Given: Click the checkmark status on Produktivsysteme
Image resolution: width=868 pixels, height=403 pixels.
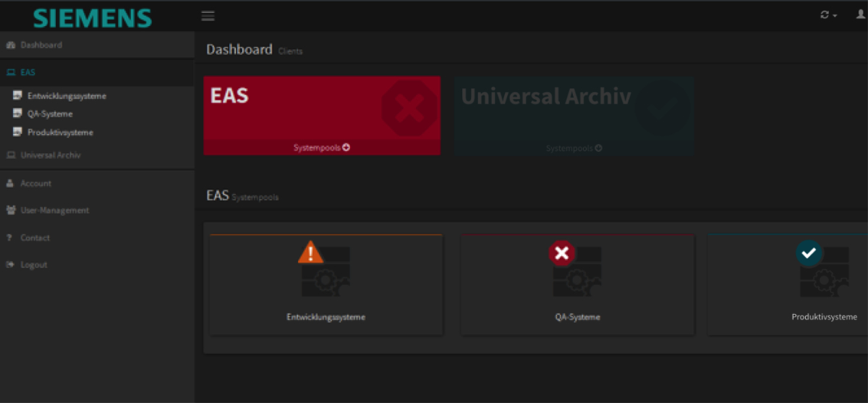Looking at the screenshot, I should click(x=809, y=253).
